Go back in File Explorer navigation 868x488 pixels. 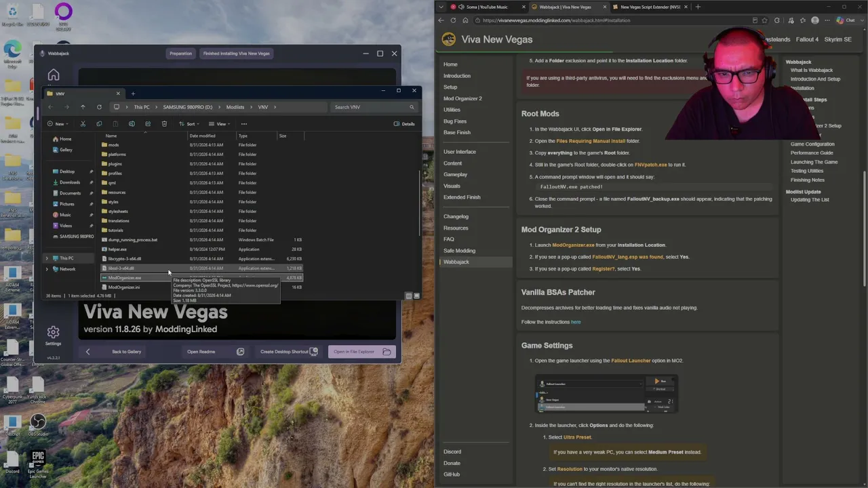[50, 107]
